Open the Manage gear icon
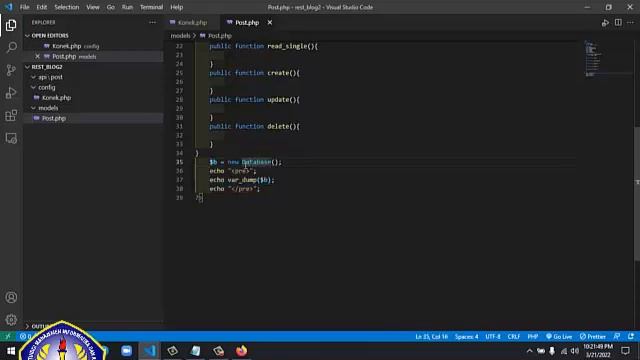The height and width of the screenshot is (360, 640). pyautogui.click(x=11, y=320)
